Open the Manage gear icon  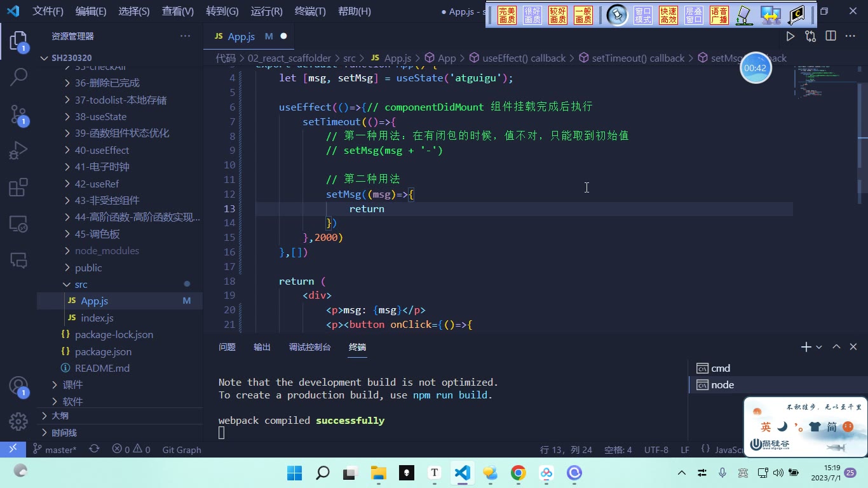coord(18,421)
